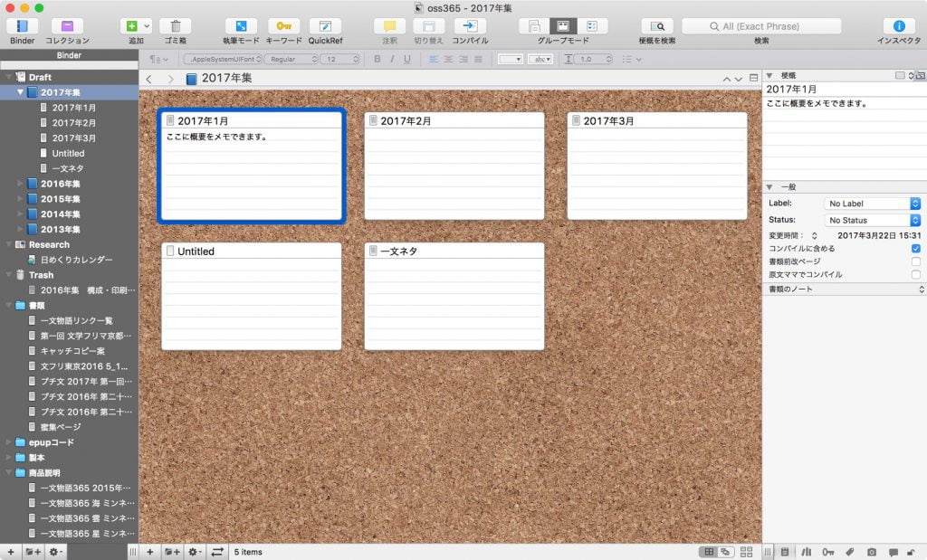927x560 pixels.
Task: Toggle 書類前改ページ checkbox
Action: click(x=916, y=261)
